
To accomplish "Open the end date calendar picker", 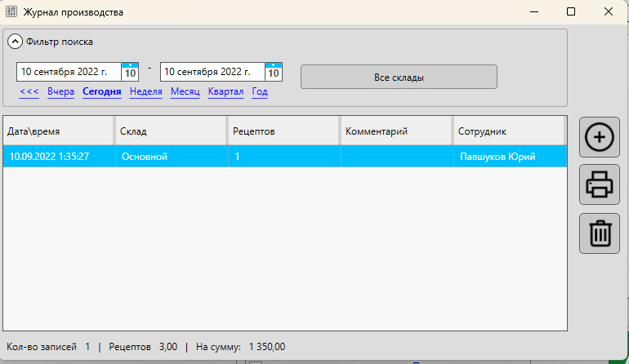I will 274,72.
